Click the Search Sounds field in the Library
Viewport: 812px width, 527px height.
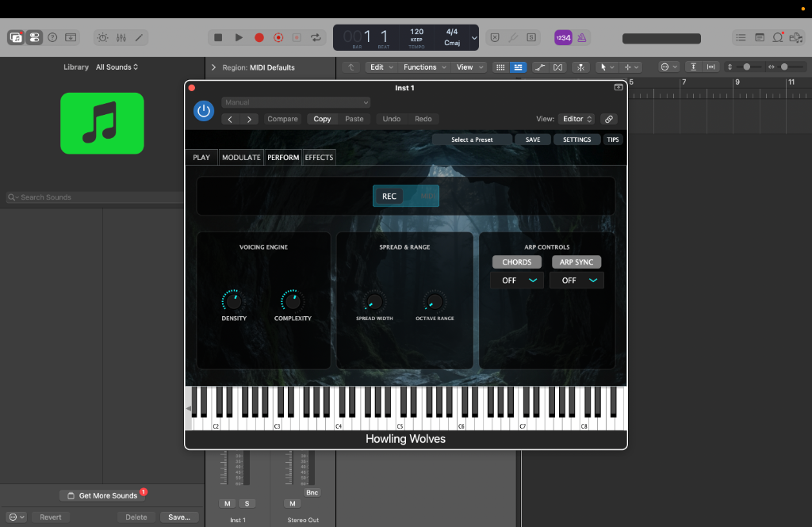(91, 197)
